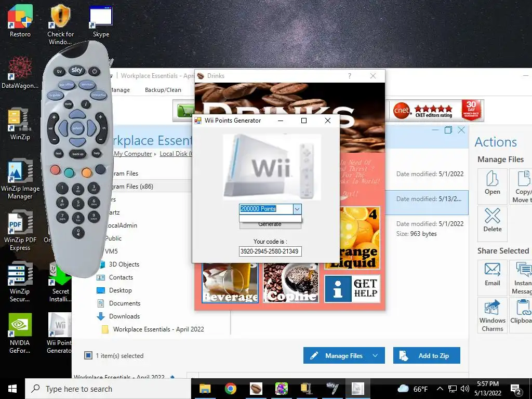Open Chrome from the taskbar

tap(230, 389)
